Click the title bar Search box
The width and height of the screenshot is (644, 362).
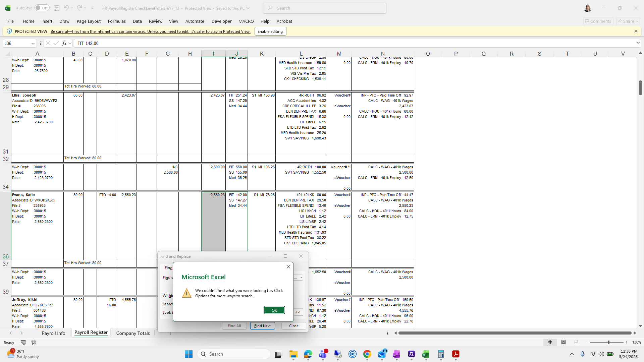[x=325, y=8]
